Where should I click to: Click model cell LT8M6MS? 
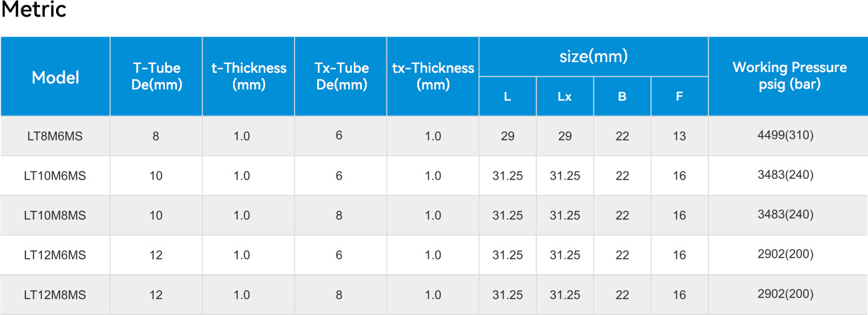click(55, 136)
